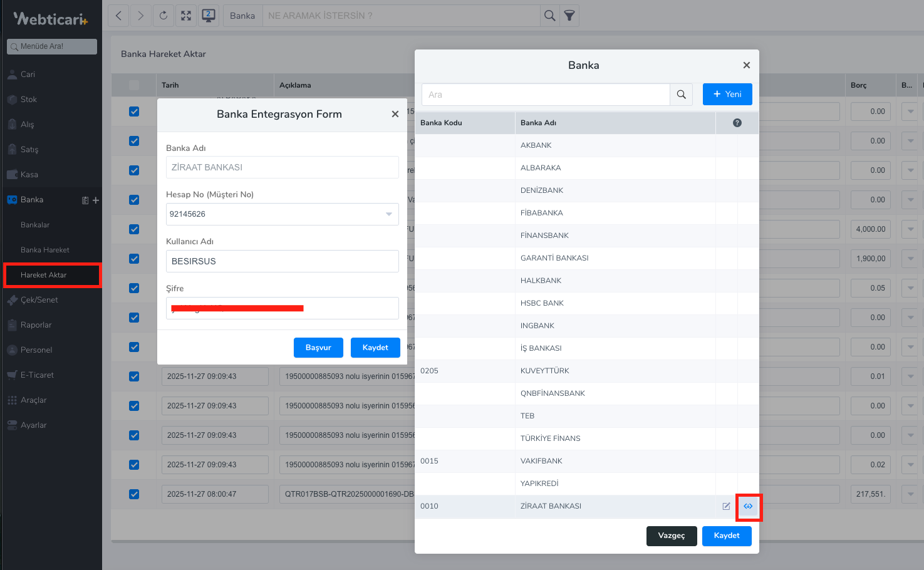Click the refresh icon in top toolbar

click(164, 16)
